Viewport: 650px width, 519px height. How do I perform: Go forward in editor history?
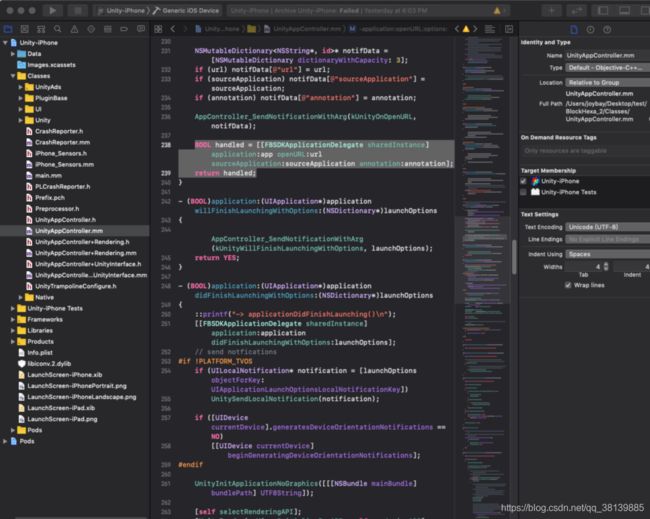click(x=185, y=29)
